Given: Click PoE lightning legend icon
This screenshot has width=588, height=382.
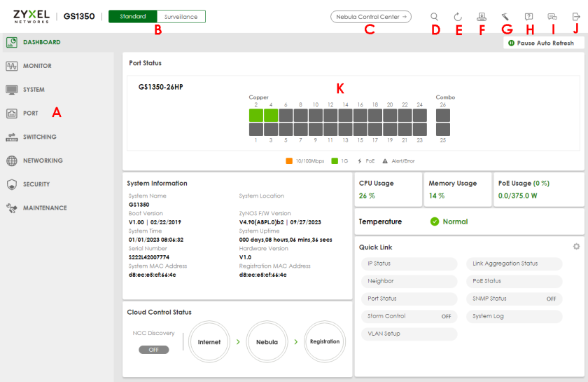Looking at the screenshot, I should click(360, 161).
